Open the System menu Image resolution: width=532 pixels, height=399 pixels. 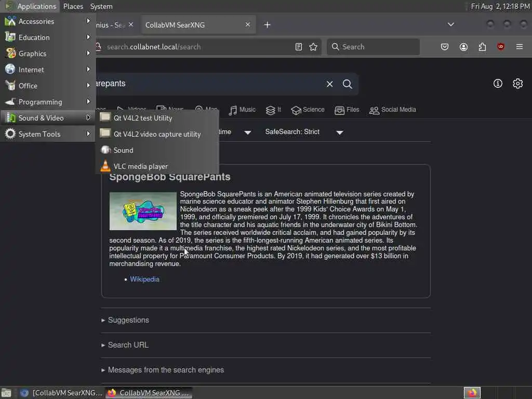(101, 6)
